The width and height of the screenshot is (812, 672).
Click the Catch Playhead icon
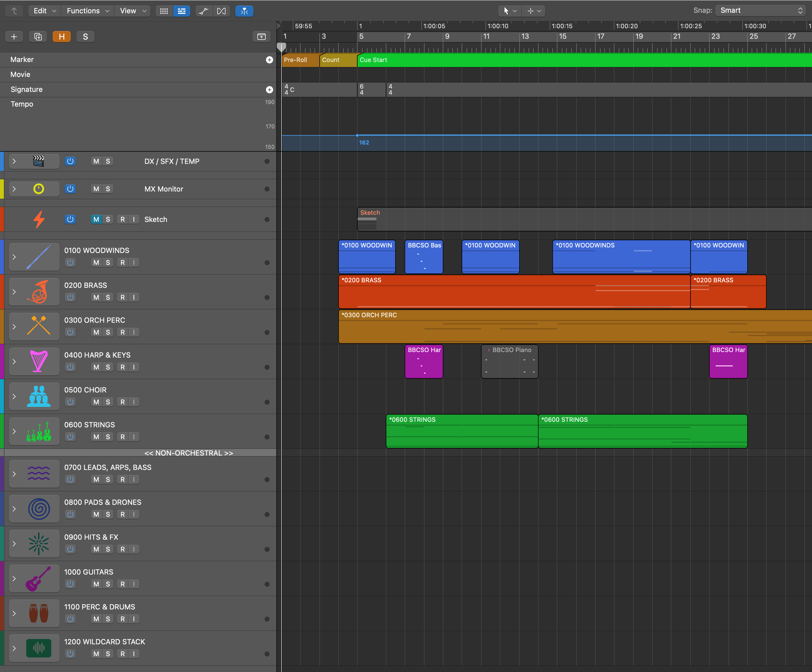point(244,11)
